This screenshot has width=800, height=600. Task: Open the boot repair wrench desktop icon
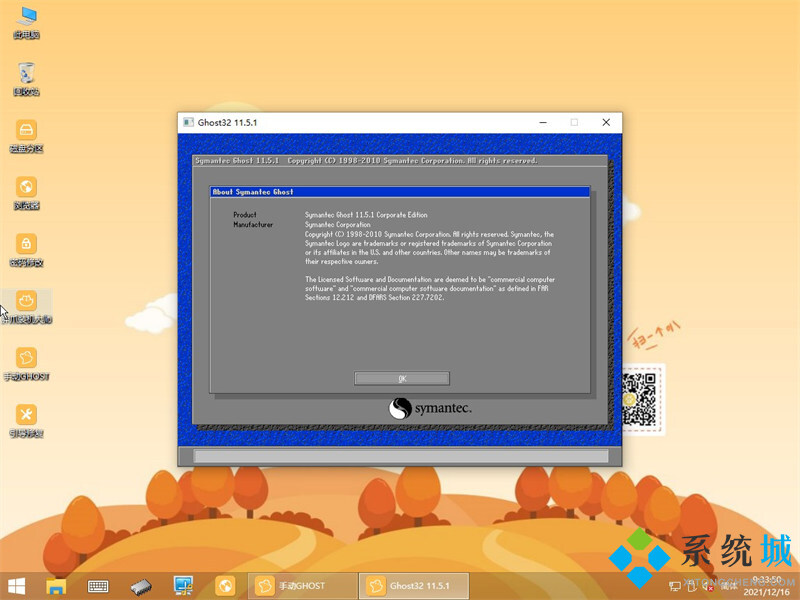27,421
